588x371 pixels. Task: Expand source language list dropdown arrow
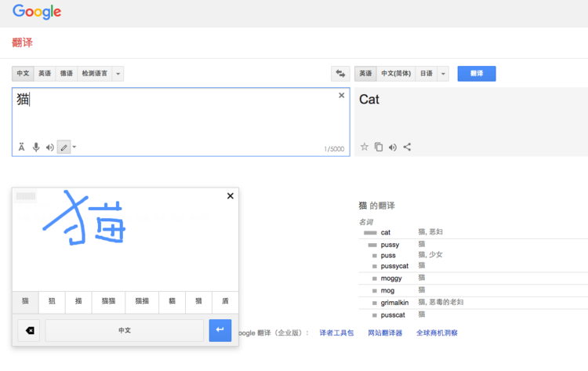click(x=118, y=74)
